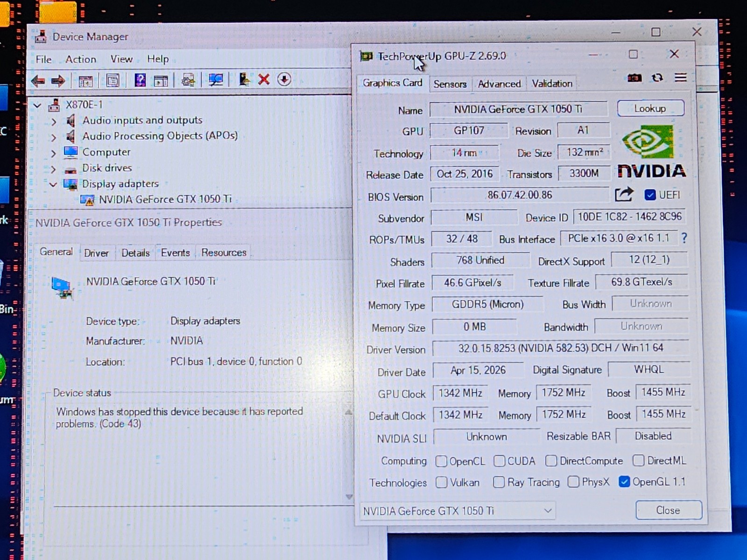
Task: Open GPU-Z hamburger menu
Action: 681,77
